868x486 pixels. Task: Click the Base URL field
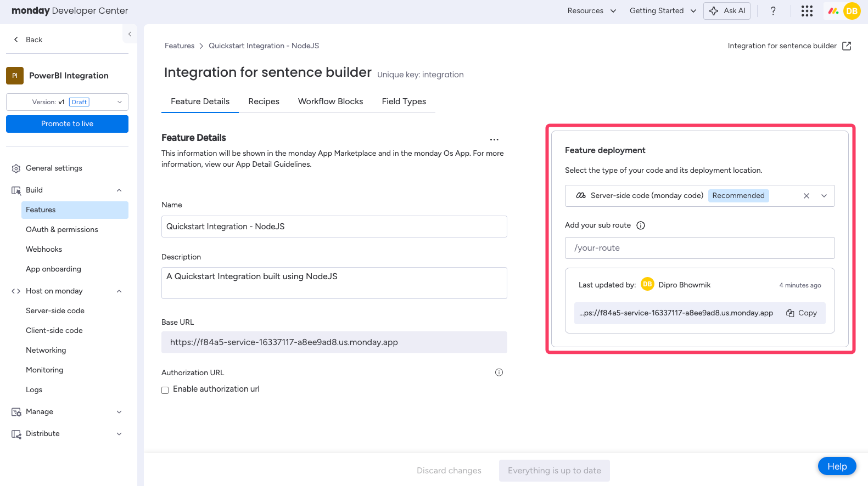pyautogui.click(x=334, y=342)
